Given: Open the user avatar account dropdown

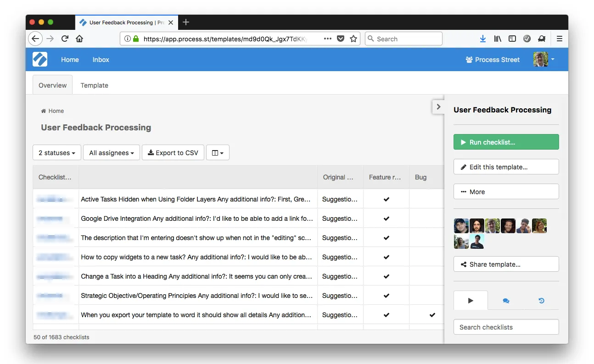Looking at the screenshot, I should [x=544, y=60].
